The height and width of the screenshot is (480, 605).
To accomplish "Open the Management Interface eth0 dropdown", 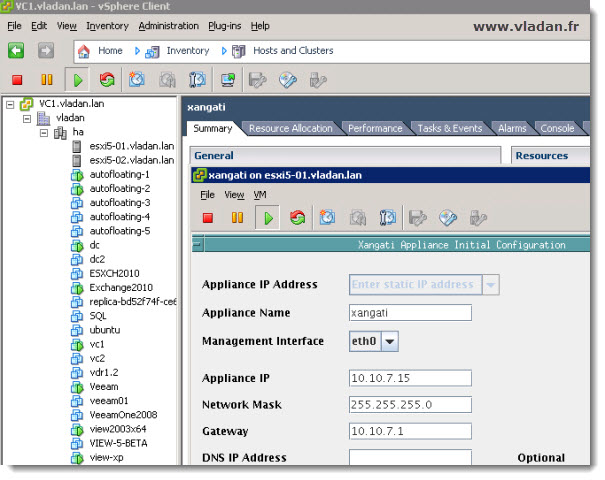I will pyautogui.click(x=389, y=341).
